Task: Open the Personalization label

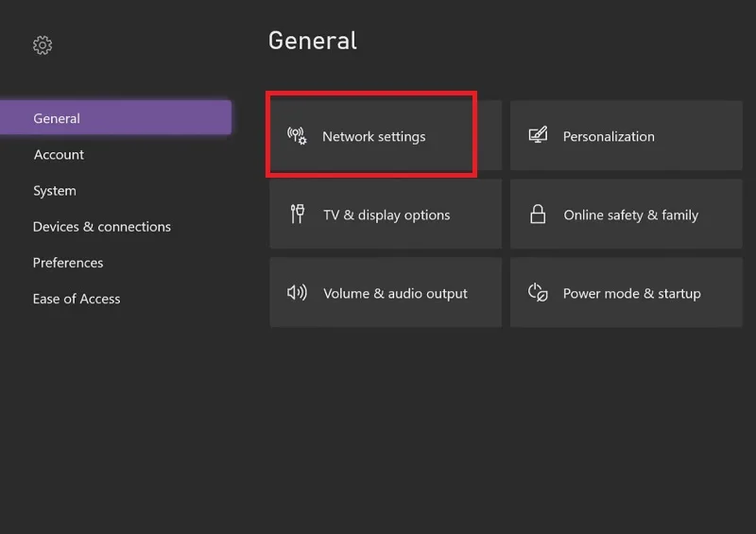Action: point(609,136)
